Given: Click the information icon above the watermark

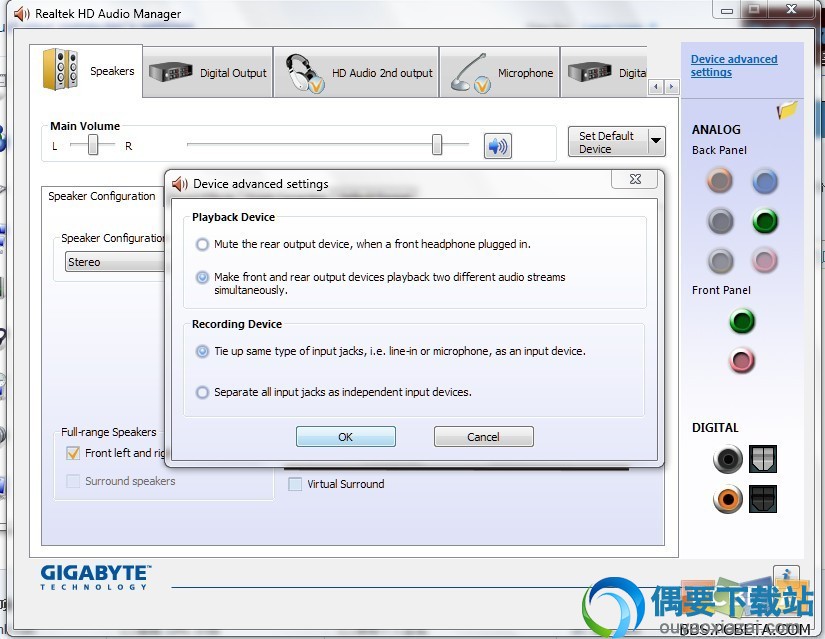Looking at the screenshot, I should click(x=786, y=576).
